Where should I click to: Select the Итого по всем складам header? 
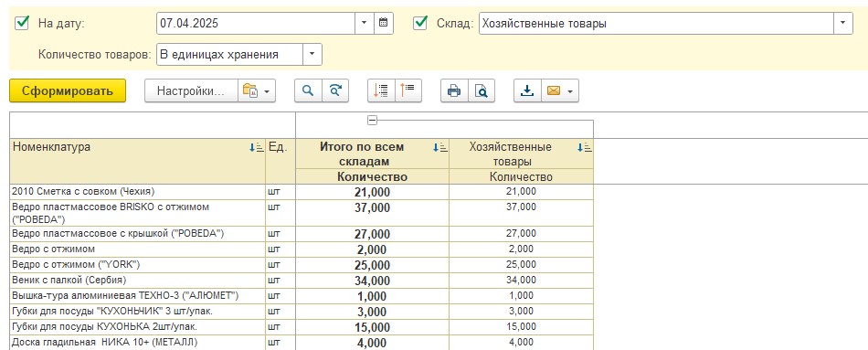[372, 154]
